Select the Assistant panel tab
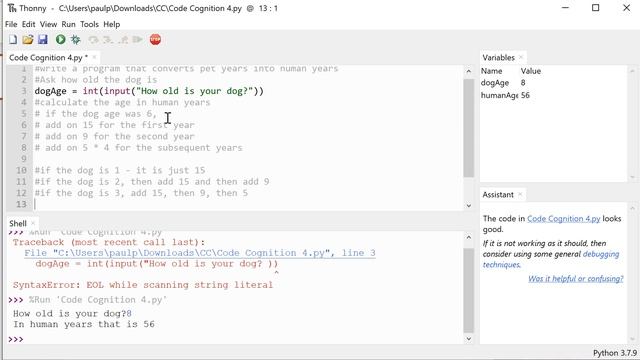 pyautogui.click(x=498, y=195)
